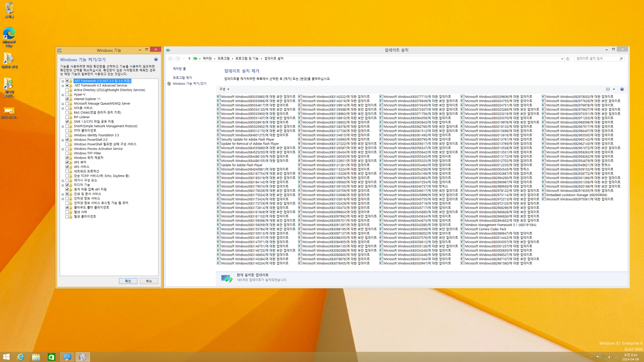Enable the 텔넷 클라이언트 checkbox

click(67, 217)
